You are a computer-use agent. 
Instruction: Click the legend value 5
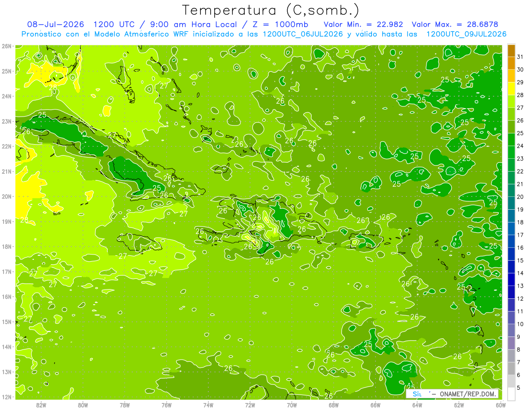[x=519, y=388]
